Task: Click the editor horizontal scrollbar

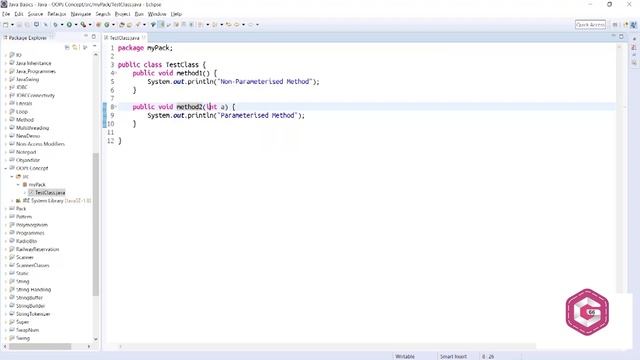Action: pos(329,347)
